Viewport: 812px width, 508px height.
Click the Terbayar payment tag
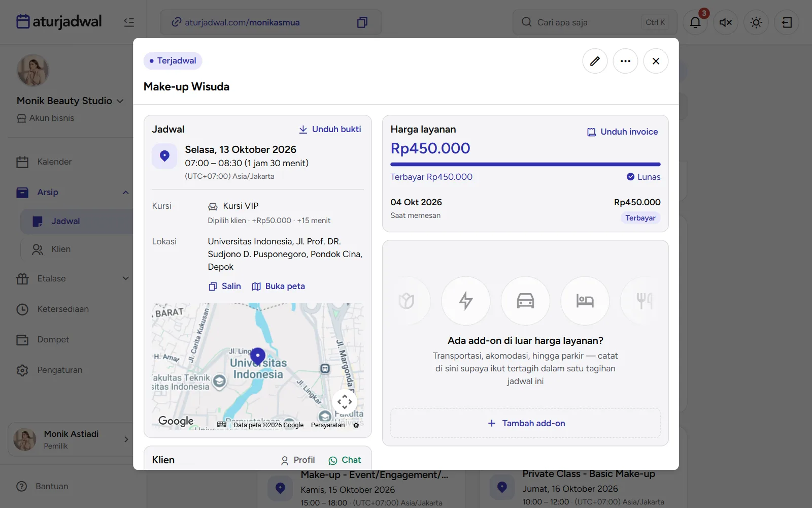tap(640, 218)
